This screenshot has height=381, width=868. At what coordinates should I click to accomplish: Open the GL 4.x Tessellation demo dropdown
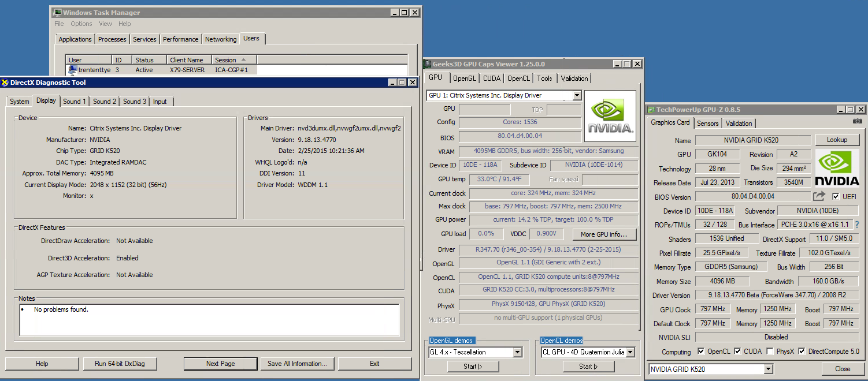point(517,352)
